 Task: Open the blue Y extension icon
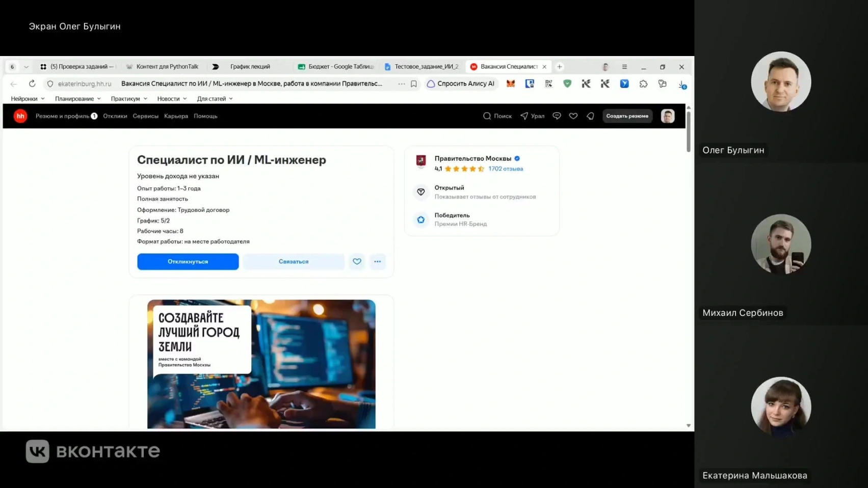(x=624, y=84)
